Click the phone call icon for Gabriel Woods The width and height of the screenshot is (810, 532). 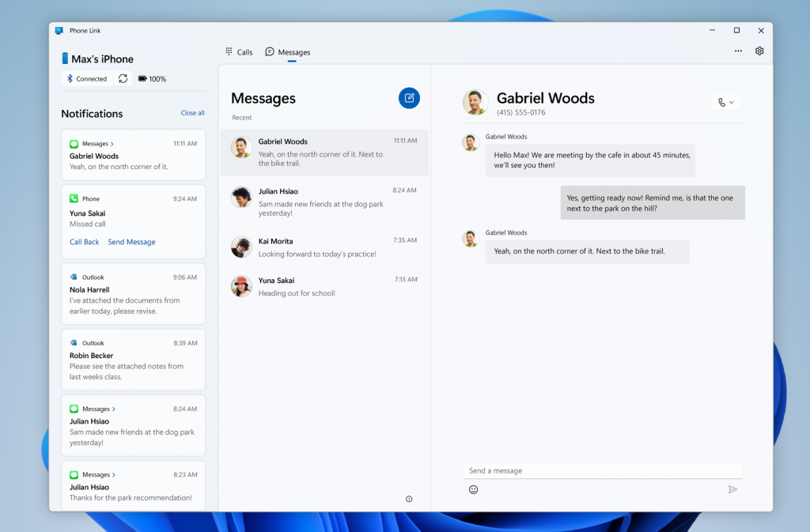click(721, 102)
